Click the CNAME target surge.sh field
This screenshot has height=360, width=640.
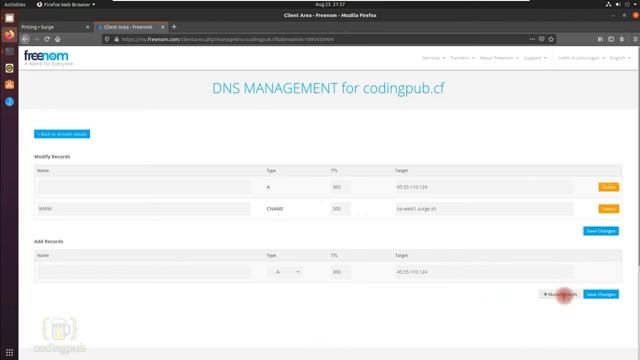(x=484, y=209)
